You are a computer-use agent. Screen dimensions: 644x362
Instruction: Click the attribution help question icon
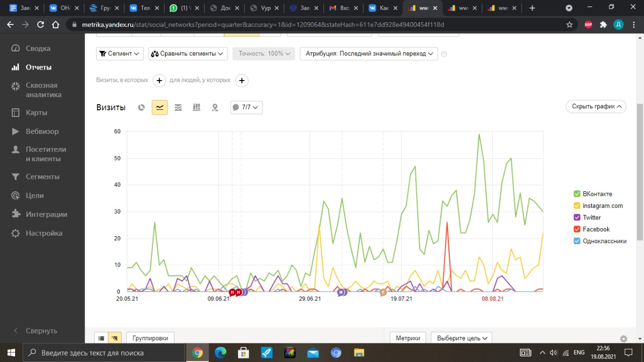[444, 54]
